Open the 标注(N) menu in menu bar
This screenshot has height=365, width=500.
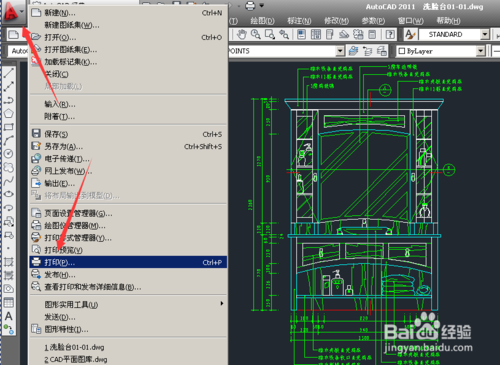click(299, 21)
